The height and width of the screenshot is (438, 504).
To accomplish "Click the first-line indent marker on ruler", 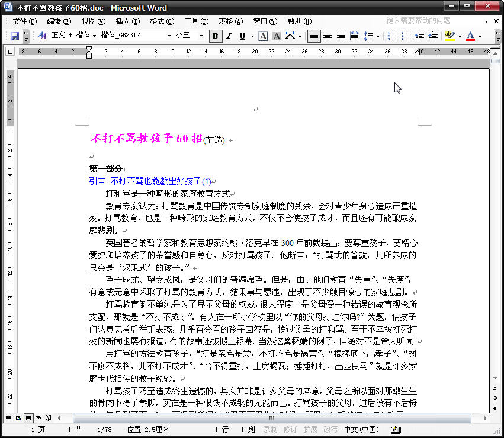I will [x=89, y=49].
